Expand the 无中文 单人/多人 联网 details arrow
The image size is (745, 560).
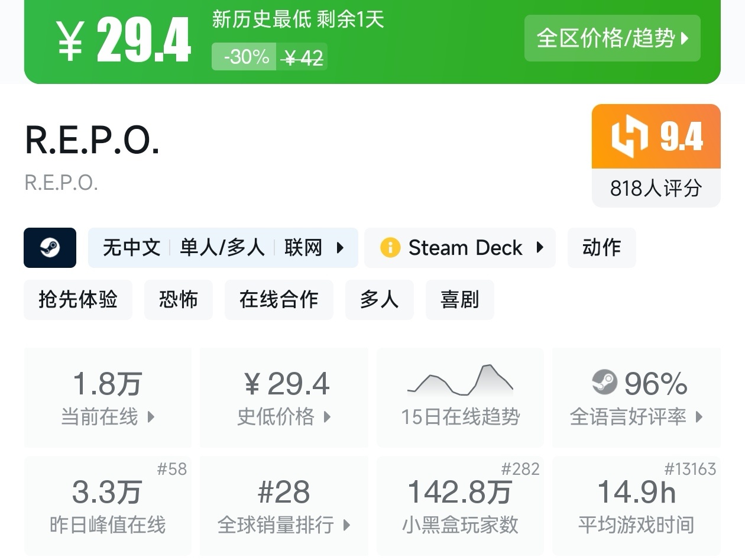pos(340,248)
